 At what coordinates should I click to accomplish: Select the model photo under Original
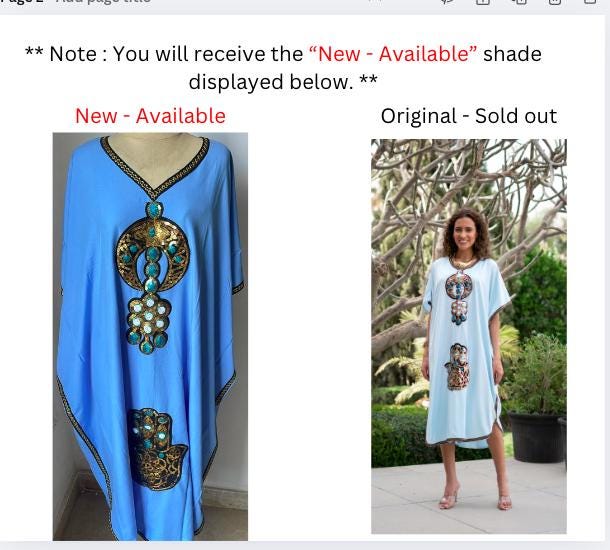pos(469,336)
